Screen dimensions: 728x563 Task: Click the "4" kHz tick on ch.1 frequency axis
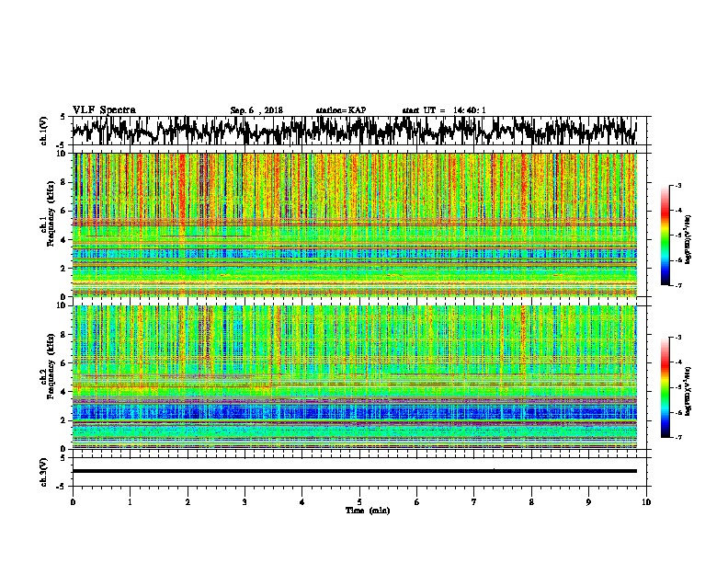[x=64, y=240]
